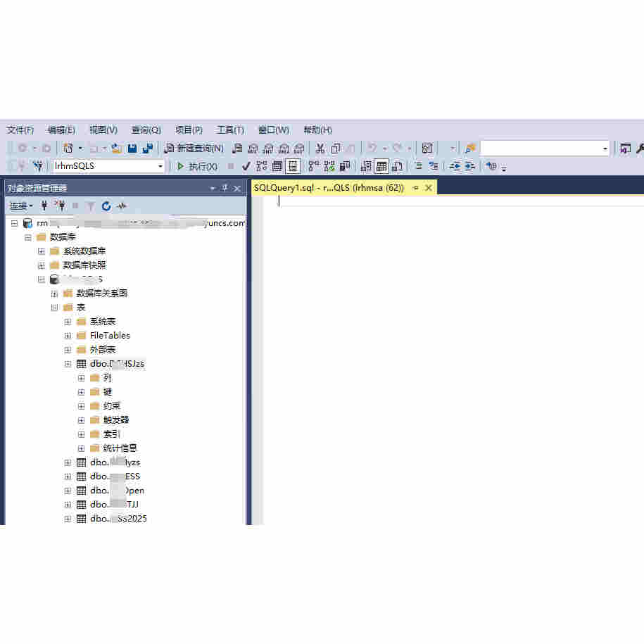Click the Connect plug icon in Object Explorer
Image resolution: width=644 pixels, height=644 pixels.
44,206
